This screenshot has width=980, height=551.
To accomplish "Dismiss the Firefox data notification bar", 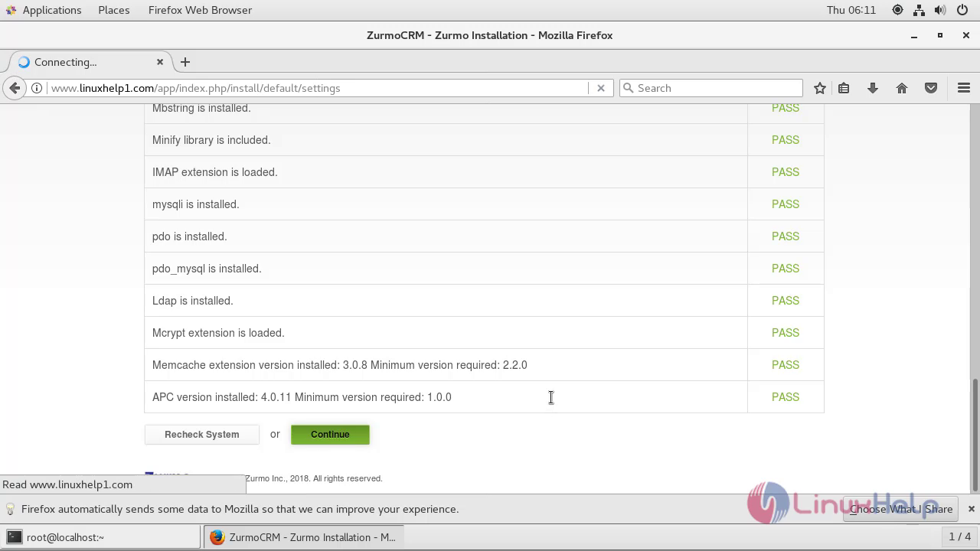I will [x=971, y=509].
